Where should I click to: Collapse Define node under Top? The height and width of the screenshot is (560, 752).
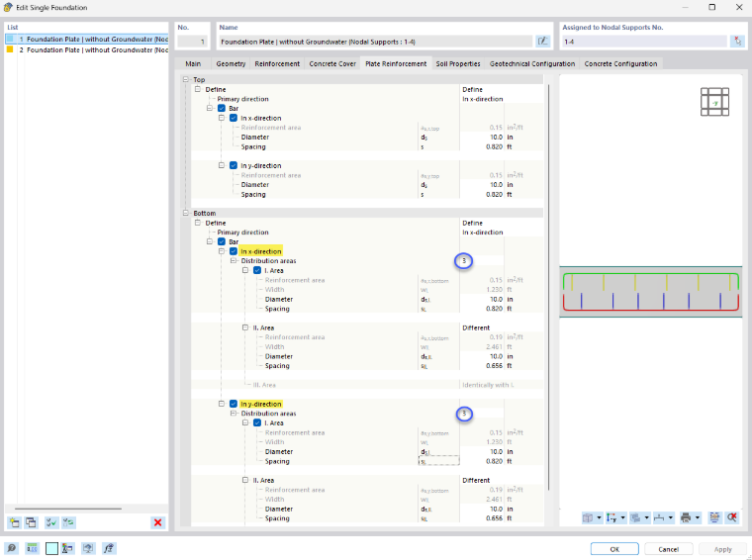[x=198, y=89]
